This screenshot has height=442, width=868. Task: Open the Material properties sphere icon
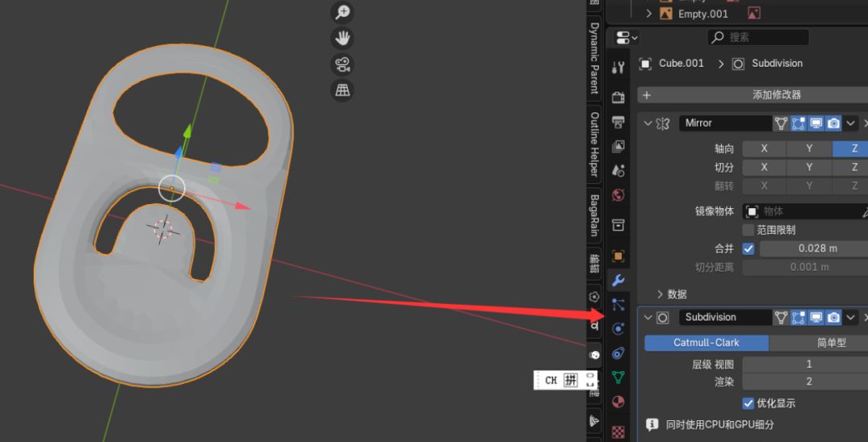click(618, 402)
